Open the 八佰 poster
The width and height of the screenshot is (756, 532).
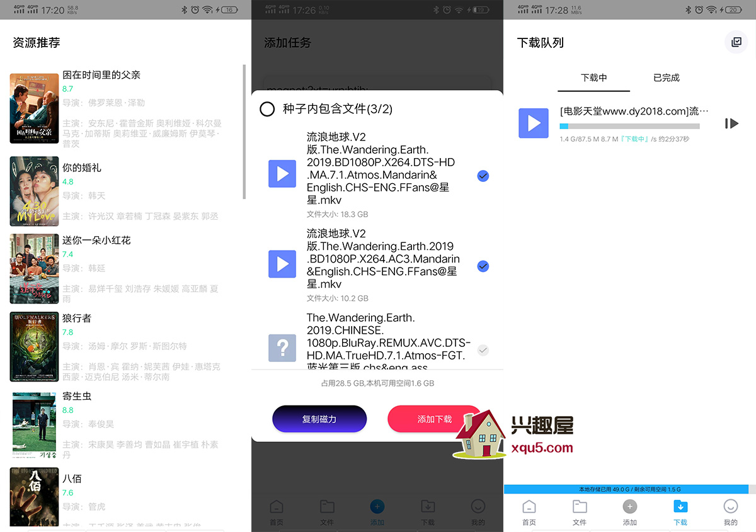[35, 497]
